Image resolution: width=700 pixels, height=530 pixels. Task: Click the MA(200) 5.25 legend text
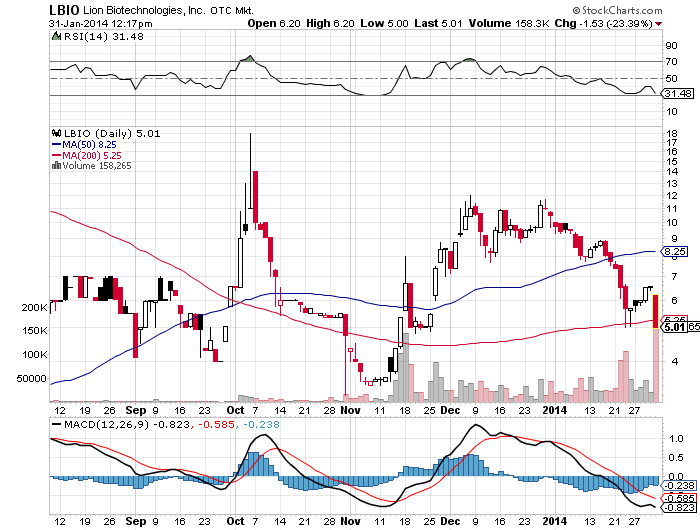point(92,155)
